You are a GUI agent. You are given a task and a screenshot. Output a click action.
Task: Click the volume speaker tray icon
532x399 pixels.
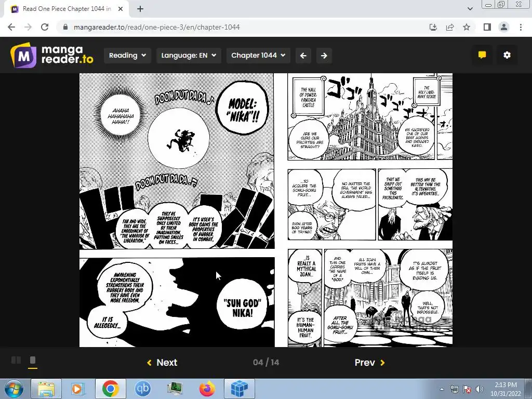click(x=480, y=389)
